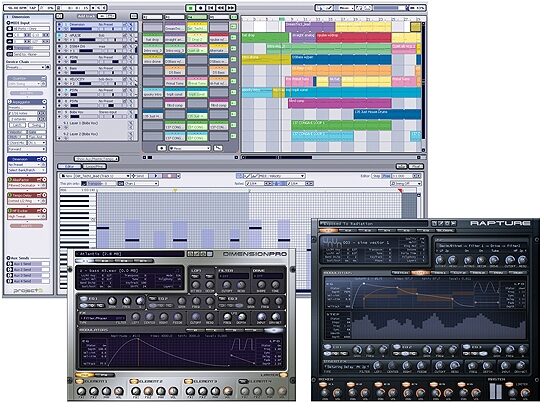Adjust the top-right master volume slider
Viewport: 544px width, 408px height.
tap(391, 8)
